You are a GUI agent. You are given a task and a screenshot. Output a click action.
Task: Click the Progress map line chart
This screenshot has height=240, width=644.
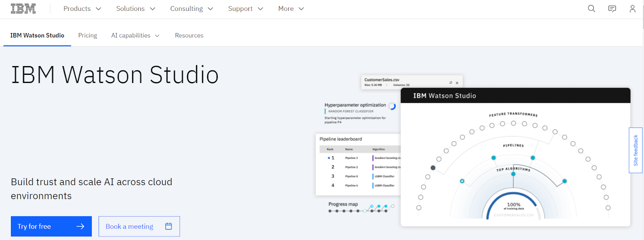[x=361, y=208]
